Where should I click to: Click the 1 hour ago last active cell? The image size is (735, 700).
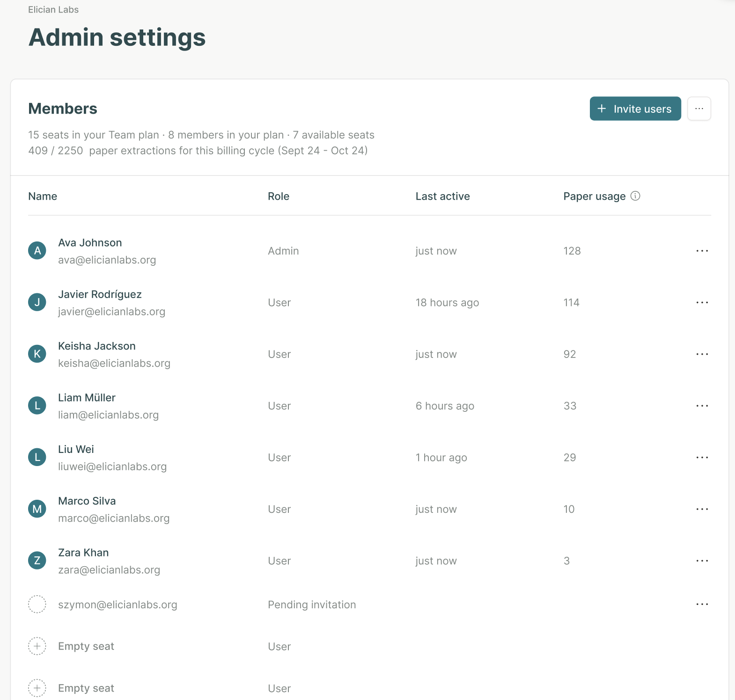coord(441,458)
